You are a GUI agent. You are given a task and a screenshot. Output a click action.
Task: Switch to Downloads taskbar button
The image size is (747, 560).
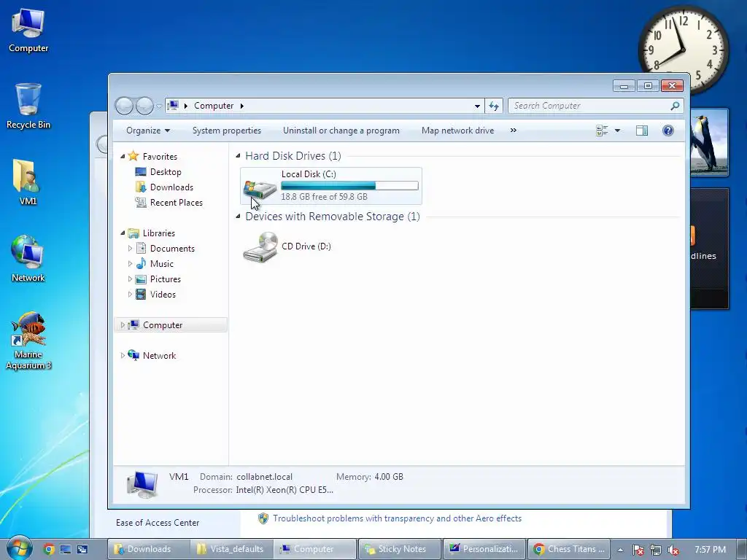click(149, 549)
